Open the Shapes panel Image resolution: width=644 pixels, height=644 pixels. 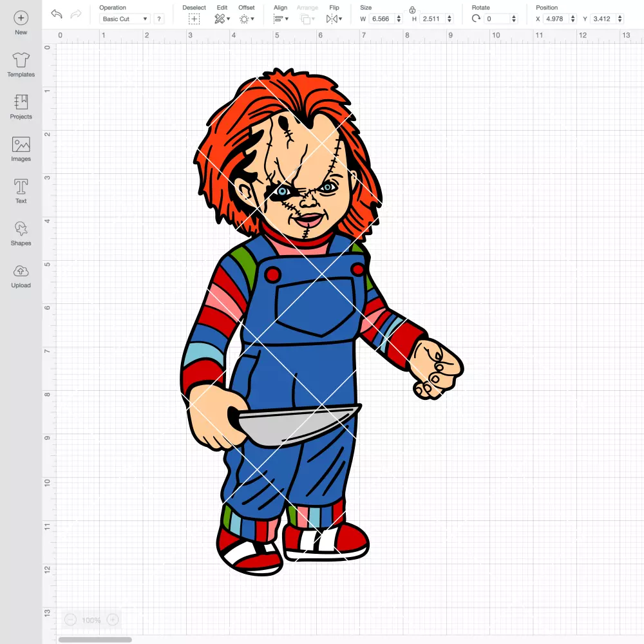point(21,229)
